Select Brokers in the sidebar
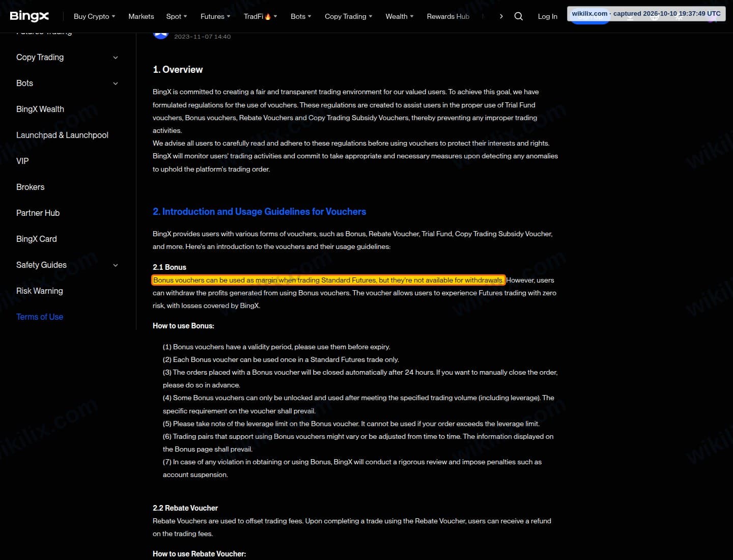733x560 pixels. click(x=31, y=187)
